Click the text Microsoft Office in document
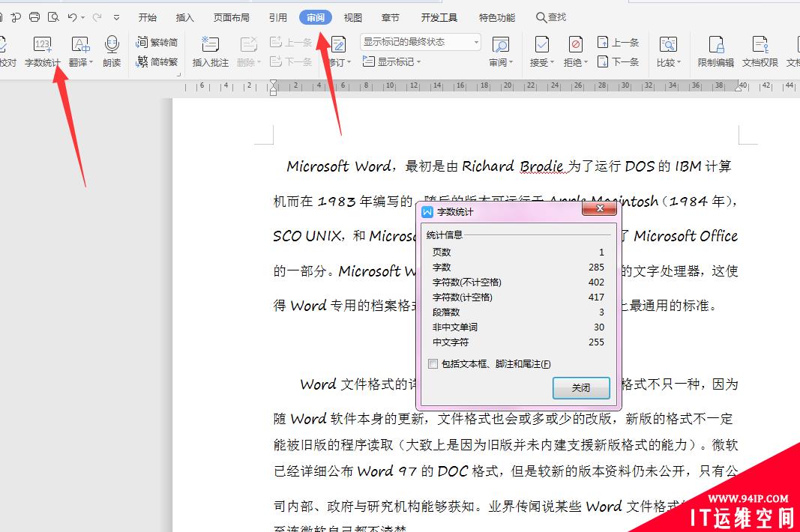The height and width of the screenshot is (532, 800). pos(686,236)
